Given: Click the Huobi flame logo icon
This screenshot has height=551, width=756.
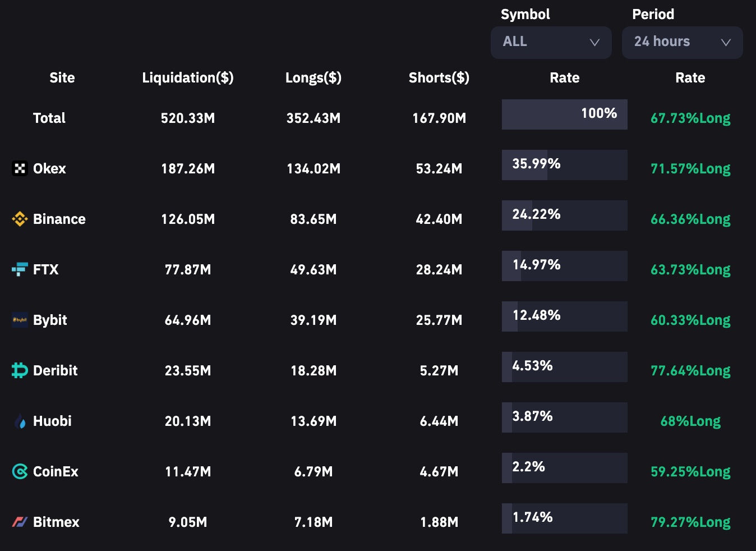Looking at the screenshot, I should (20, 421).
